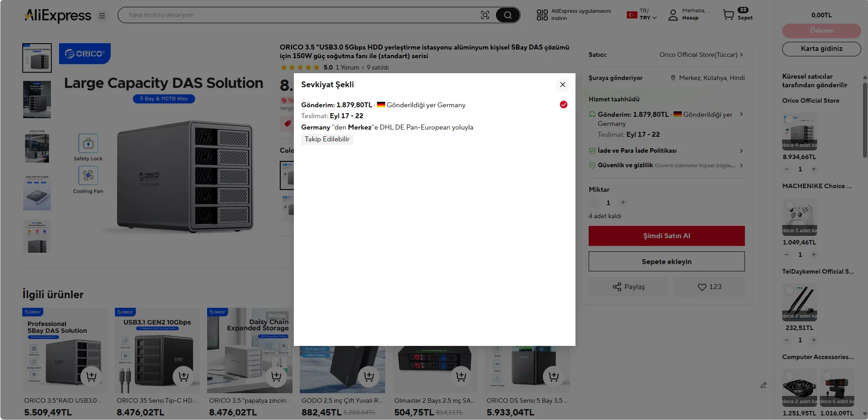Viewport: 868px width, 420px height.
Task: Check the 1.016,09TL cart item
Action: pos(827,375)
